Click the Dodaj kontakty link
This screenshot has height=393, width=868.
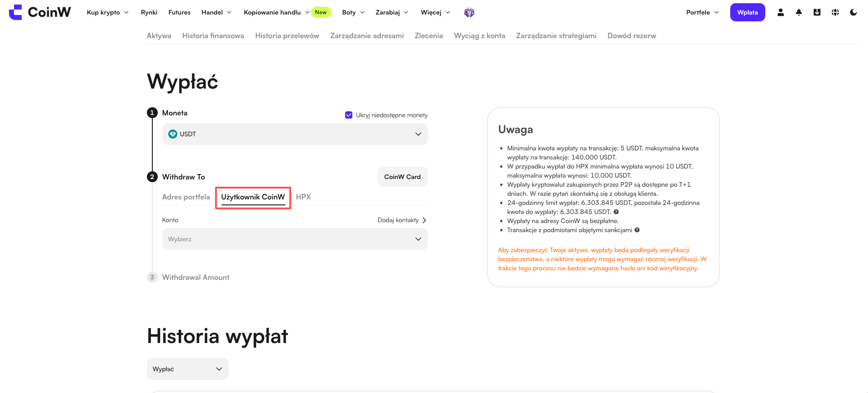398,220
